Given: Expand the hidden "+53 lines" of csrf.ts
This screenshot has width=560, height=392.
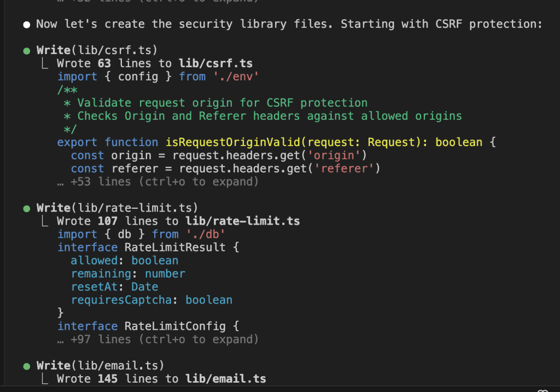Looking at the screenshot, I should coord(164,182).
